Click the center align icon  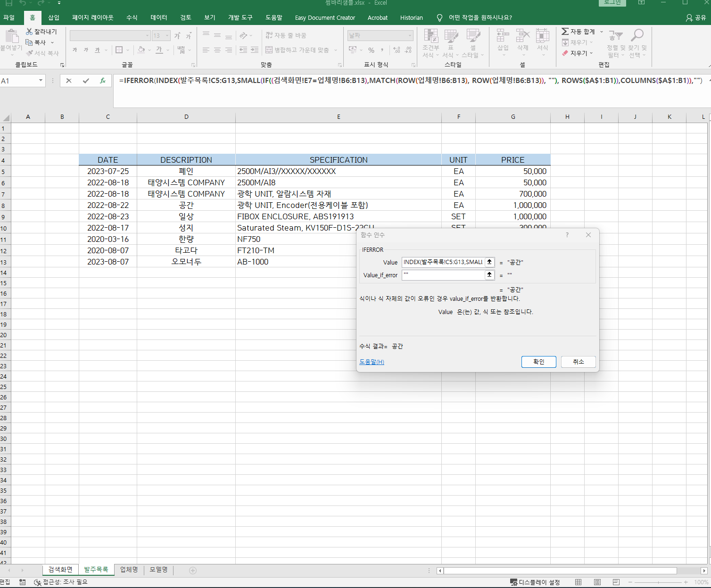(217, 50)
